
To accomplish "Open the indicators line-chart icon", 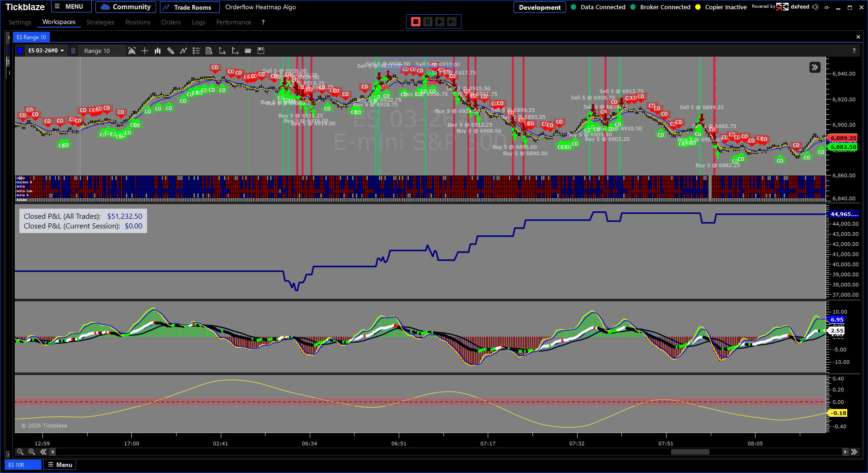I will tap(183, 51).
